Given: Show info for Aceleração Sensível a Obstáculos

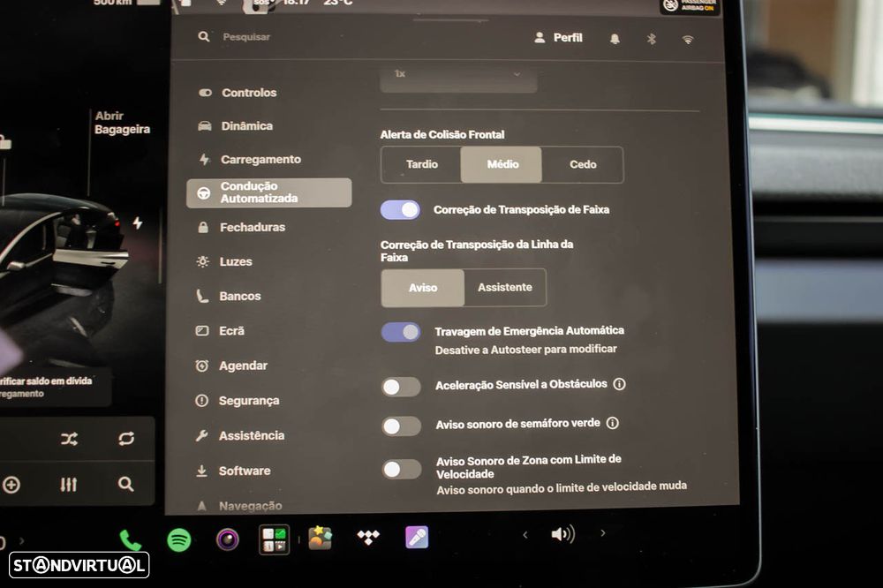Looking at the screenshot, I should (619, 384).
